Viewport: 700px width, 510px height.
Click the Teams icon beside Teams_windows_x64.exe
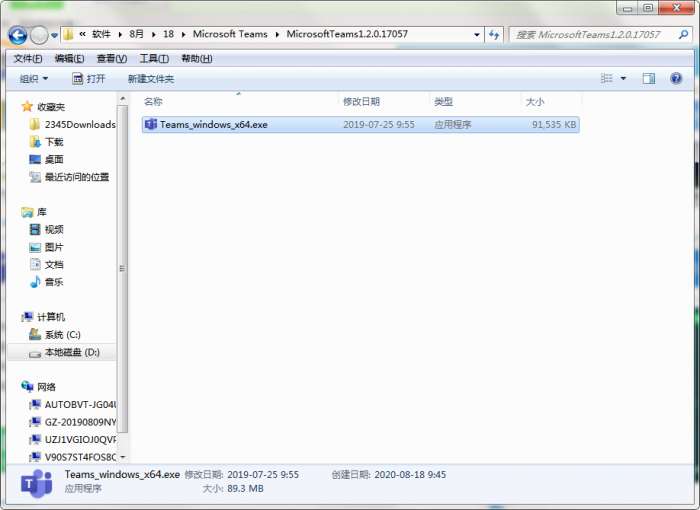tap(151, 124)
